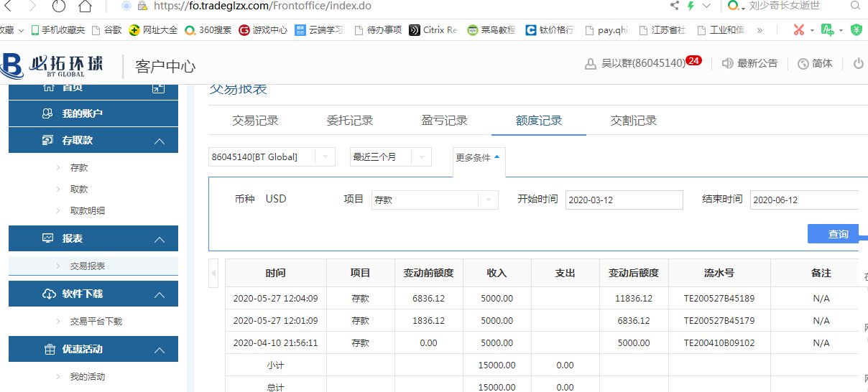Open the 待办事项 bookmark

pos(378,30)
